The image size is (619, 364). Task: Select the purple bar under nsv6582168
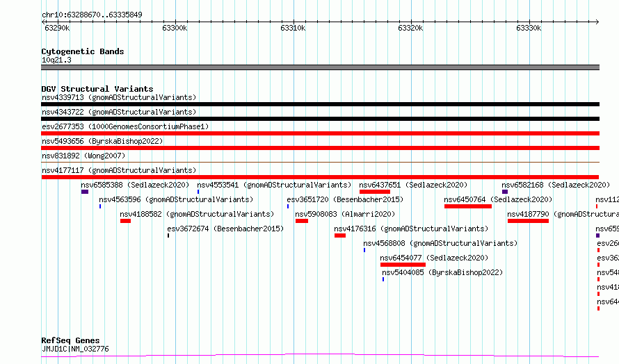505,192
